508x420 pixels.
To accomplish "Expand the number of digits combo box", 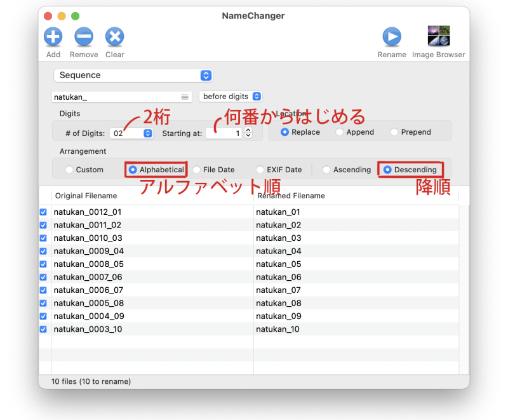I will tap(148, 133).
